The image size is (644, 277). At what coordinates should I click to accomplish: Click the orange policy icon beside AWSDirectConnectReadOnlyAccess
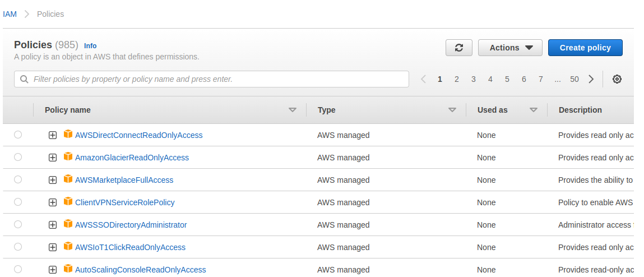coord(68,135)
